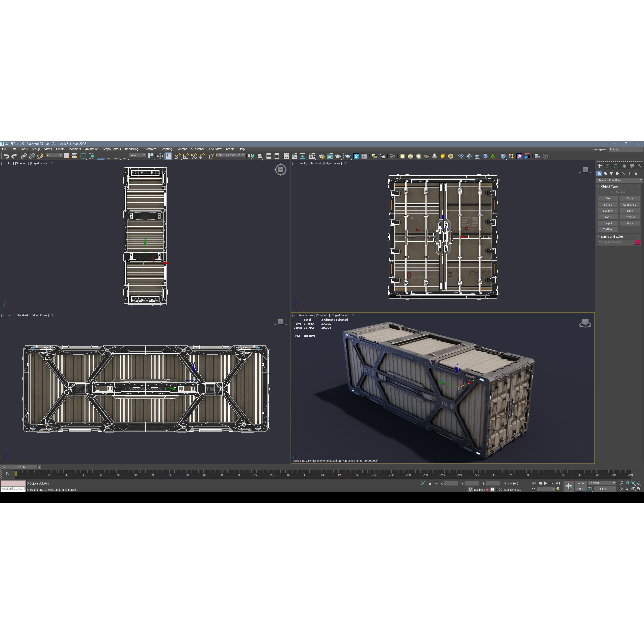644x644 pixels.
Task: Choose Rectangular Selection Region icon
Action: coord(83,156)
